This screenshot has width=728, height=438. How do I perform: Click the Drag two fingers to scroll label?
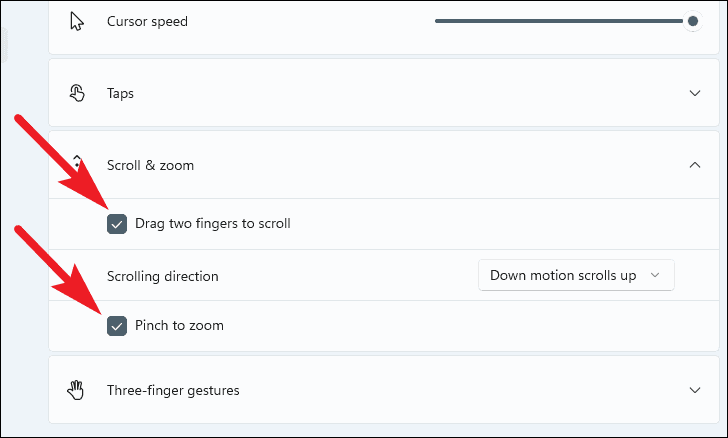(x=213, y=224)
